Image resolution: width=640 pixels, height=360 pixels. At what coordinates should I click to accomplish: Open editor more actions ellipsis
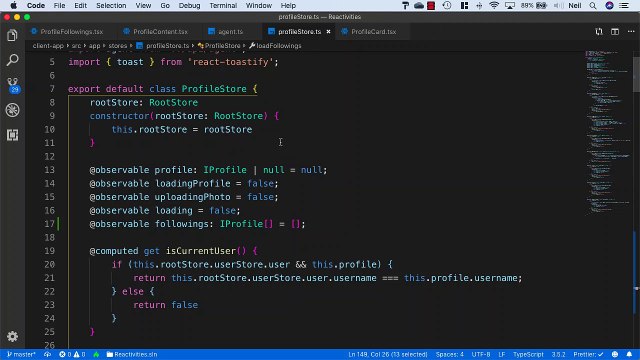[631, 31]
